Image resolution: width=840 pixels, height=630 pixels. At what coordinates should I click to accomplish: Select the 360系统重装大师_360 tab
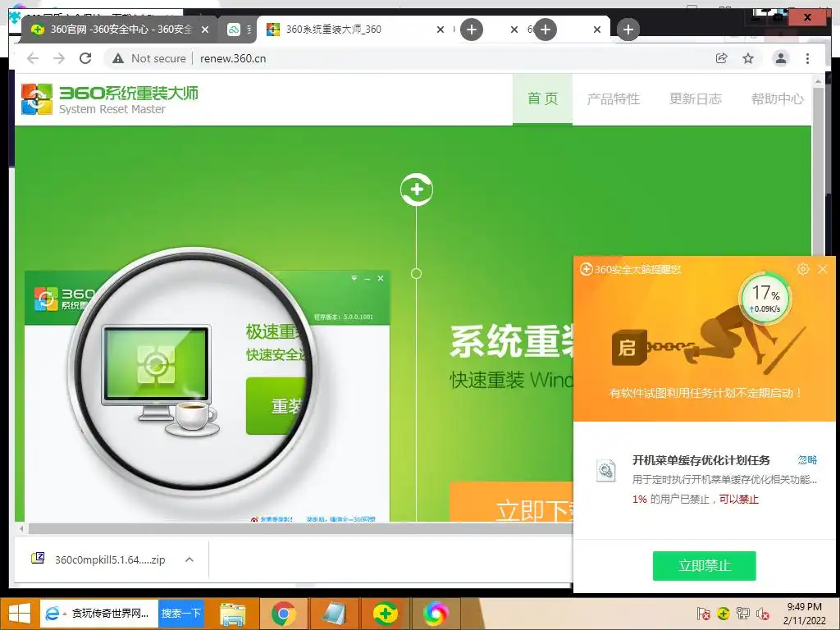[x=332, y=30]
